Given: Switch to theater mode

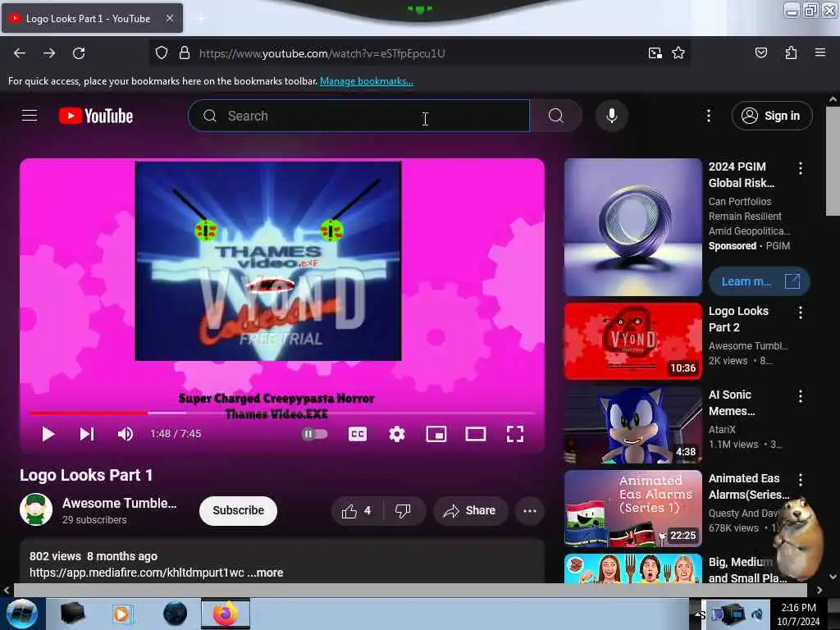Looking at the screenshot, I should [x=476, y=434].
